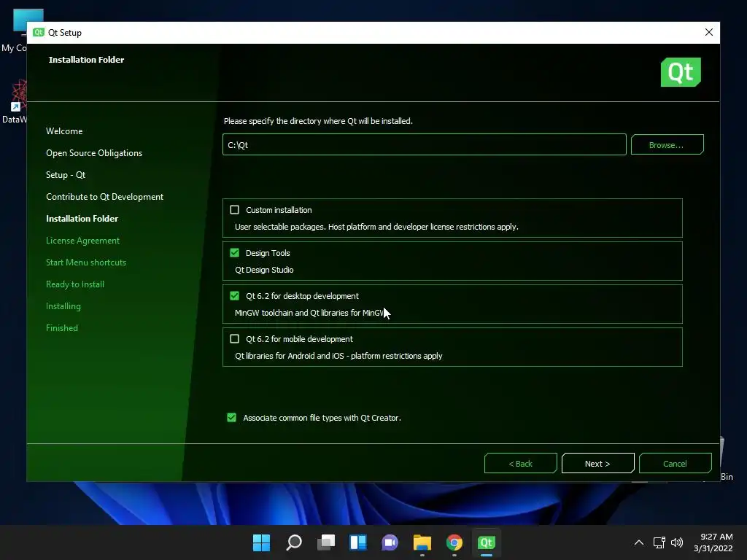Enable Custom installation checkbox

234,210
